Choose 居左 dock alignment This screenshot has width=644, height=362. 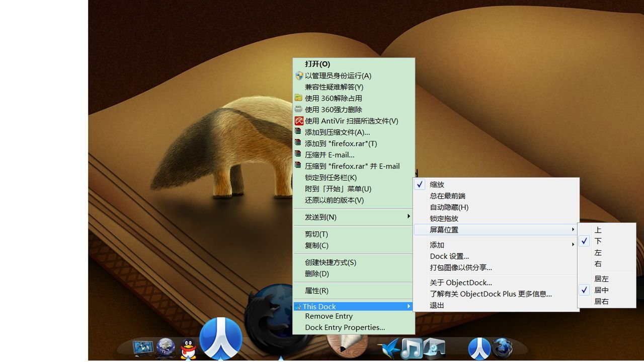601,278
